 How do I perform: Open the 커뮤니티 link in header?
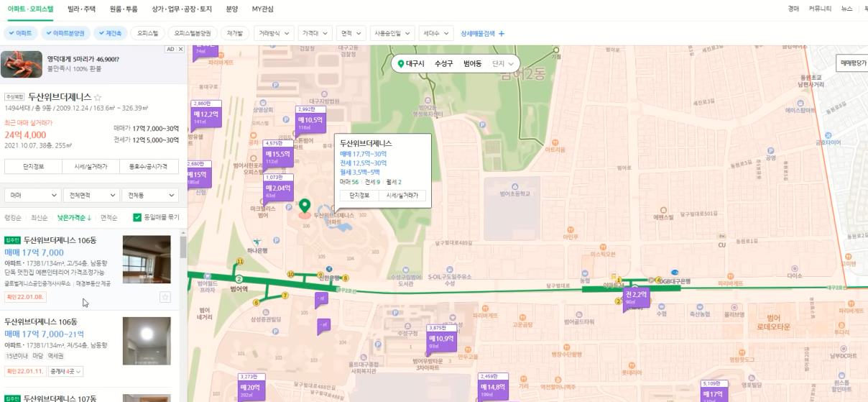pyautogui.click(x=820, y=9)
